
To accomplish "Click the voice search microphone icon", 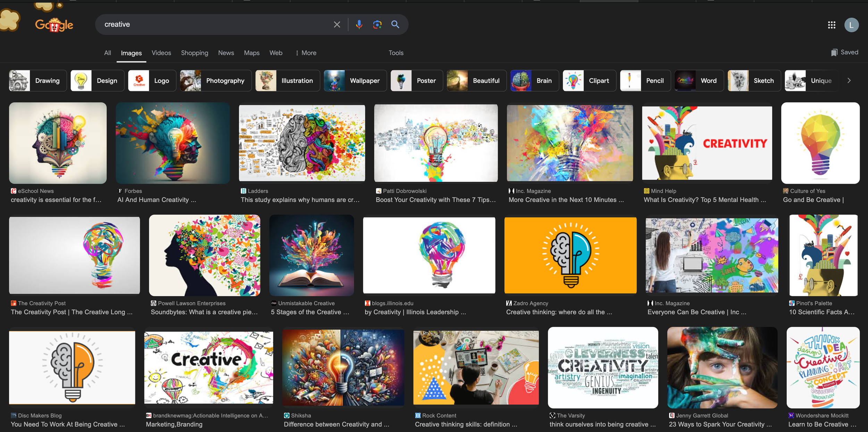I will (x=359, y=24).
